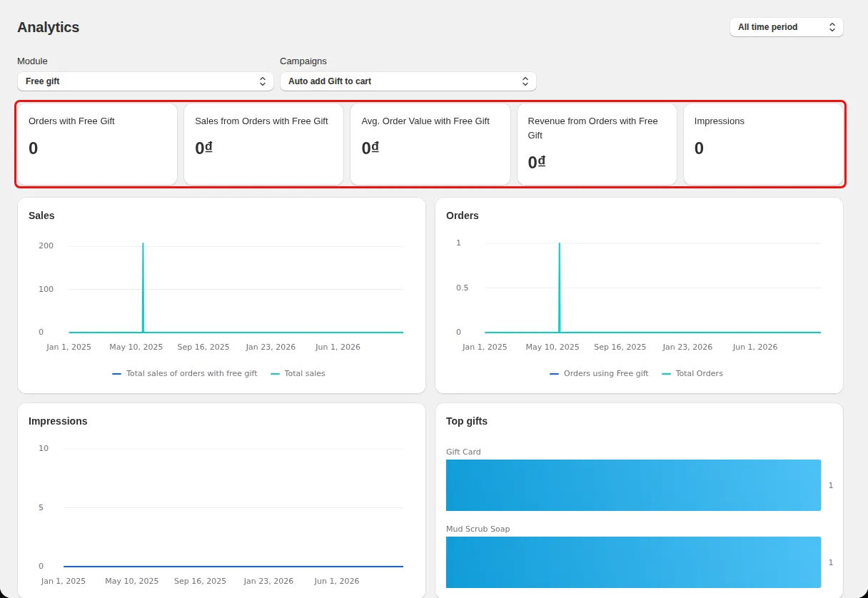Click the Impressions metric card

763,144
